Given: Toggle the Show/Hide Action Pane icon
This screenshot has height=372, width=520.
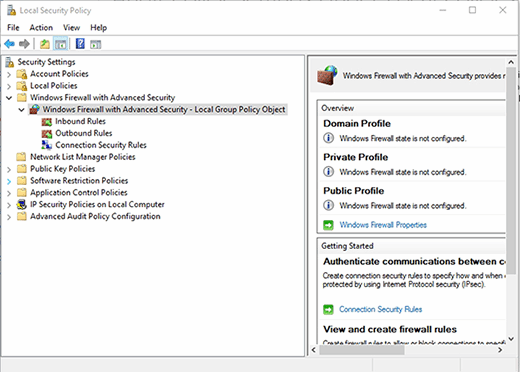Looking at the screenshot, I should [x=95, y=44].
